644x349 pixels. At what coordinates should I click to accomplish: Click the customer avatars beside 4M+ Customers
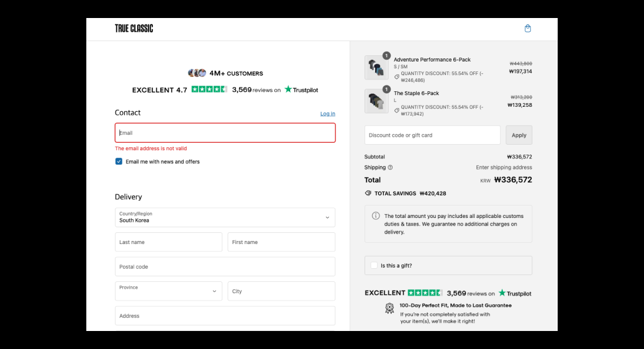[197, 73]
